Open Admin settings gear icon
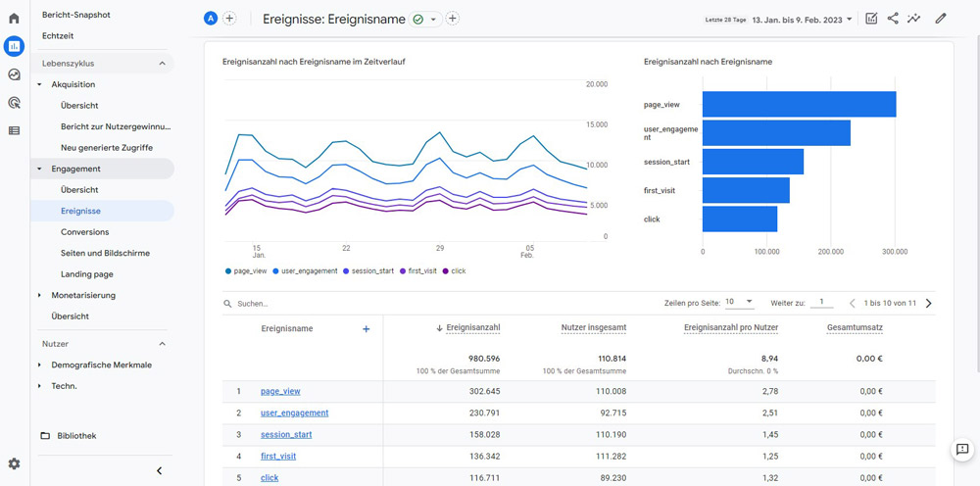Screen dimensions: 980x486 (x=14, y=463)
